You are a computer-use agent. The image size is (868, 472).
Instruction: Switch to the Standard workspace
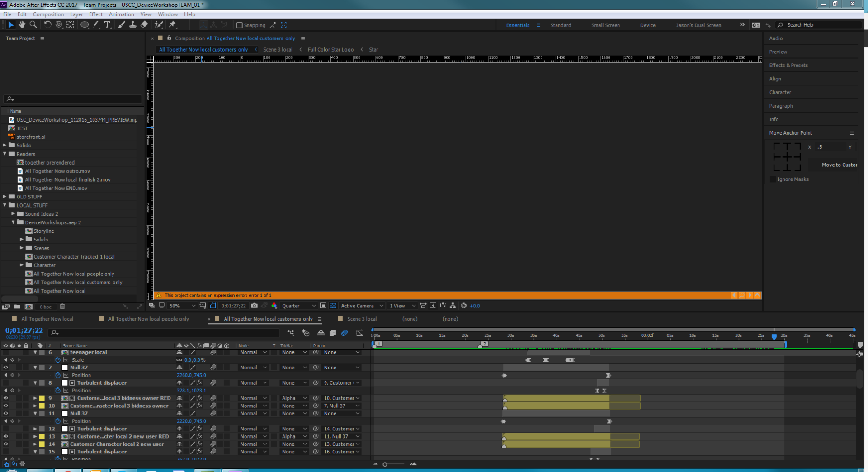(x=561, y=25)
